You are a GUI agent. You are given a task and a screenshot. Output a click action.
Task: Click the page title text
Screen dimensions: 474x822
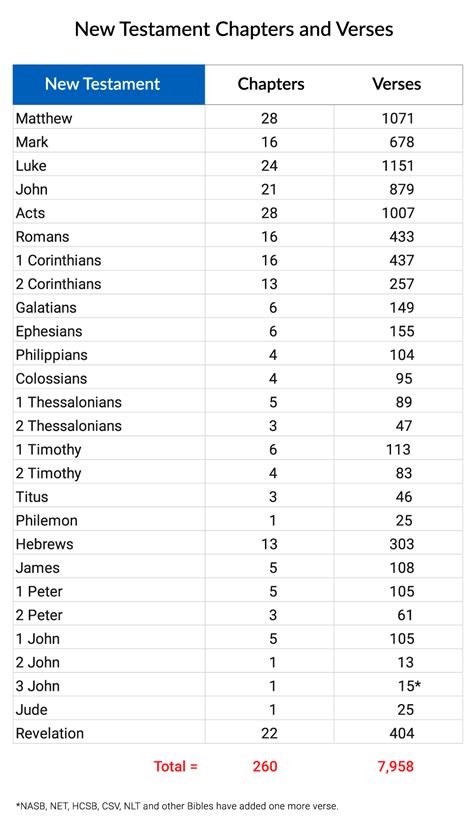(234, 29)
